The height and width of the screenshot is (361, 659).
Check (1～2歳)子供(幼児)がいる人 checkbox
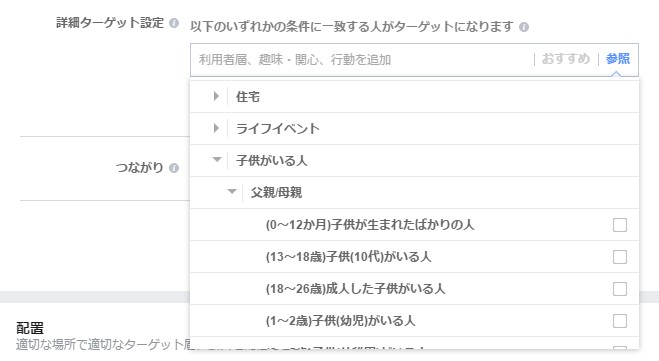pyautogui.click(x=620, y=321)
